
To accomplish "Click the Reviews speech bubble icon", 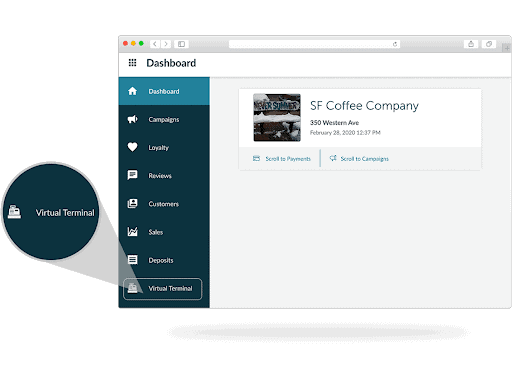I will pos(132,175).
